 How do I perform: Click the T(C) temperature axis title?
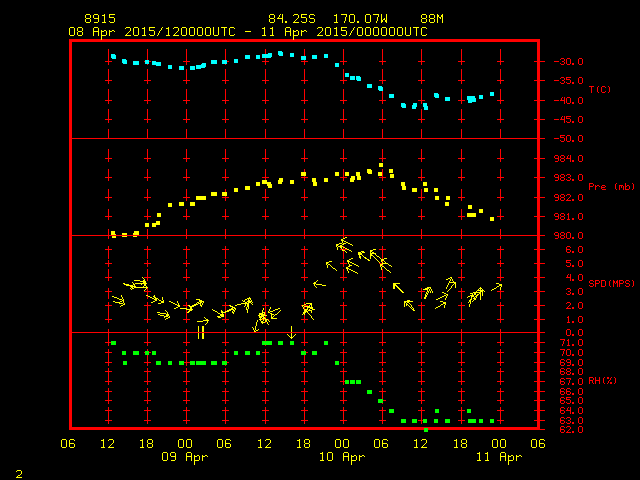600,89
